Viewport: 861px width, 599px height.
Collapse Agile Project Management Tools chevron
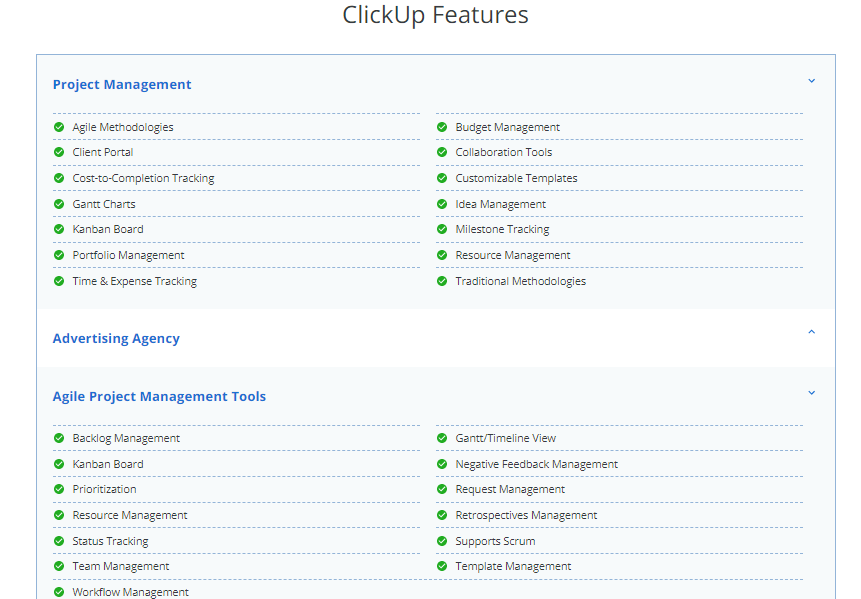tap(811, 393)
